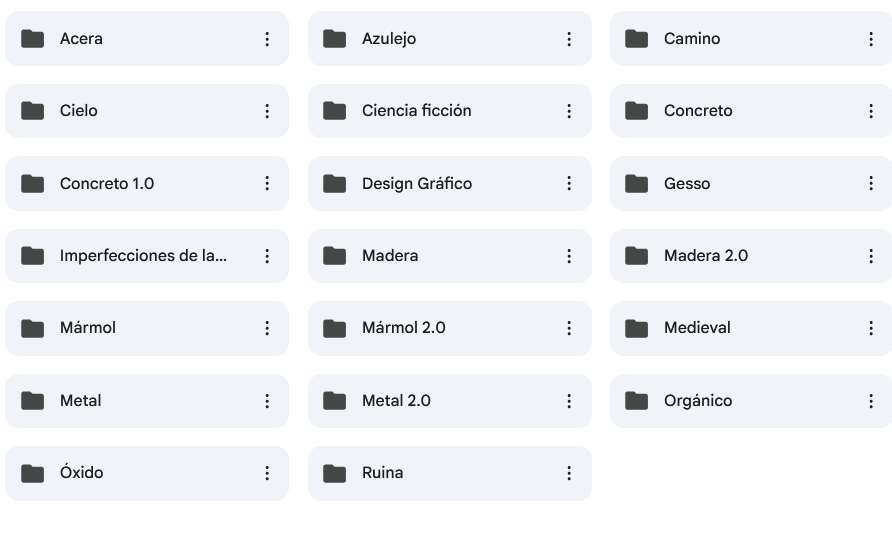892x560 pixels.
Task: Click the Azulejo folder icon
Action: coord(335,39)
